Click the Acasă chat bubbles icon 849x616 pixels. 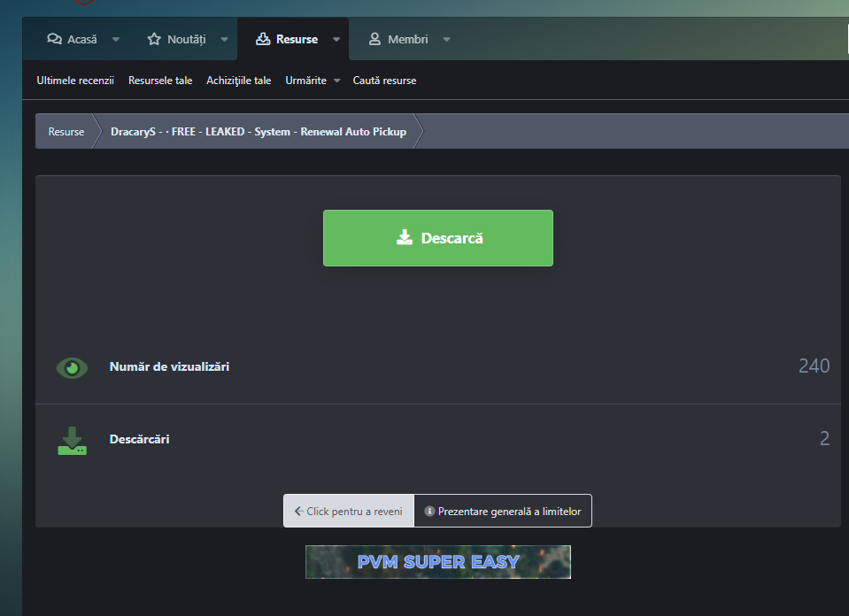54,39
